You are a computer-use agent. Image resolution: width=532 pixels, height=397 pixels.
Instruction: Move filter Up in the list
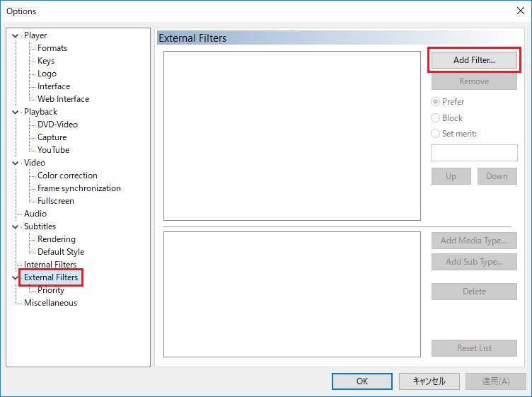[451, 176]
